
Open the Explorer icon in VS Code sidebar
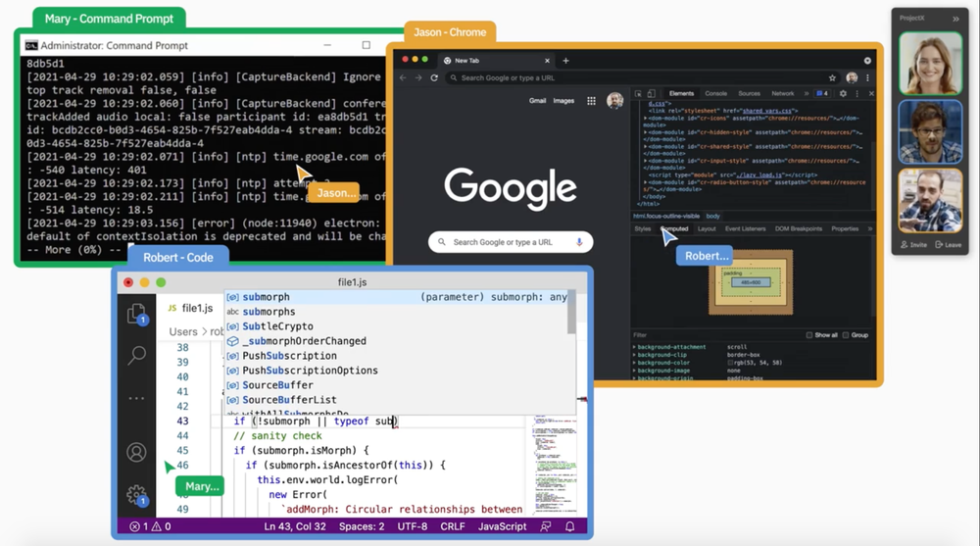(x=137, y=313)
